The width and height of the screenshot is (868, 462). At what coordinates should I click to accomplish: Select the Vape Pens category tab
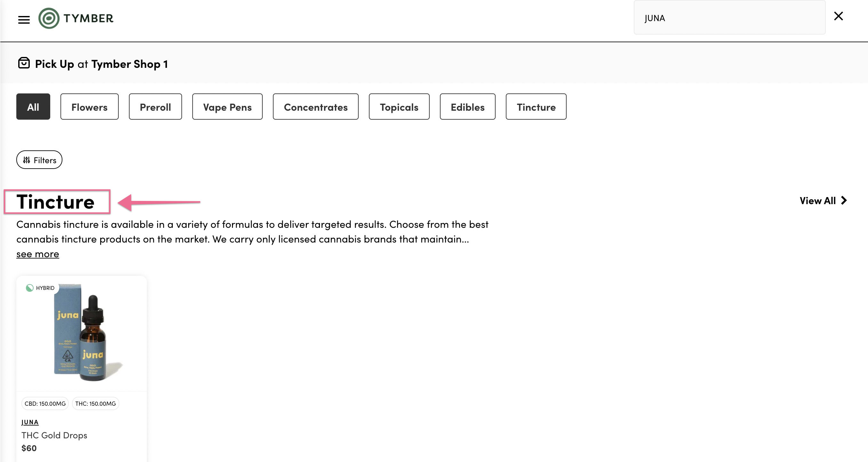[x=227, y=107]
